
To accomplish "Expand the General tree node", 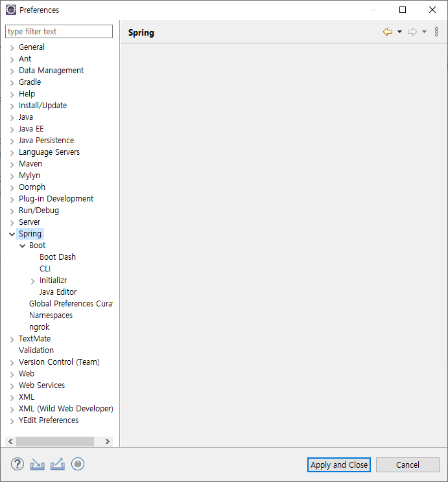I will tap(12, 48).
